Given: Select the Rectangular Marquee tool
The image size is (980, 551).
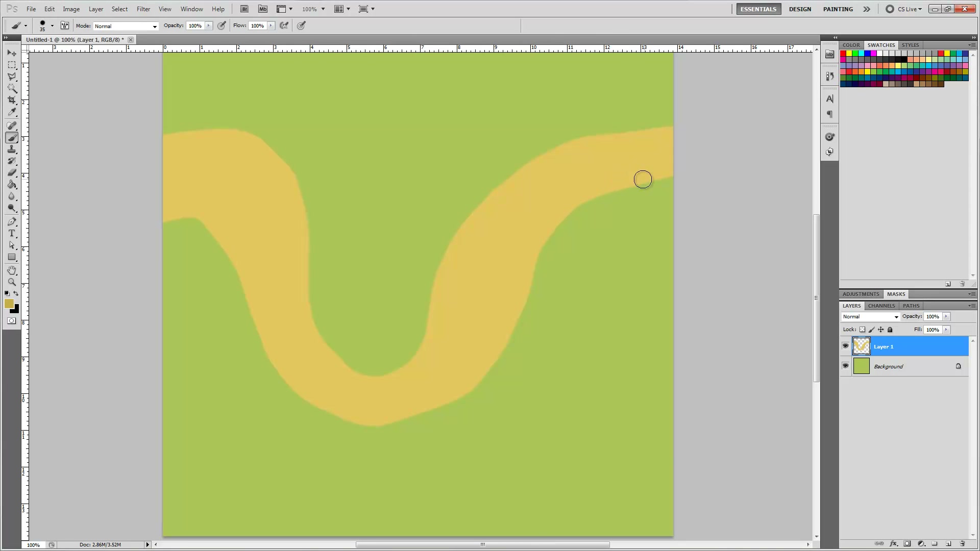Looking at the screenshot, I should tap(12, 65).
